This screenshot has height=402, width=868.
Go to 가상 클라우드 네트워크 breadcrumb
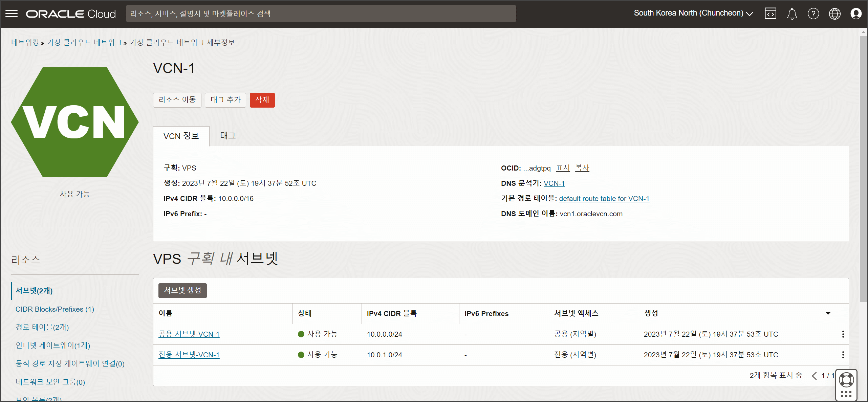point(84,42)
